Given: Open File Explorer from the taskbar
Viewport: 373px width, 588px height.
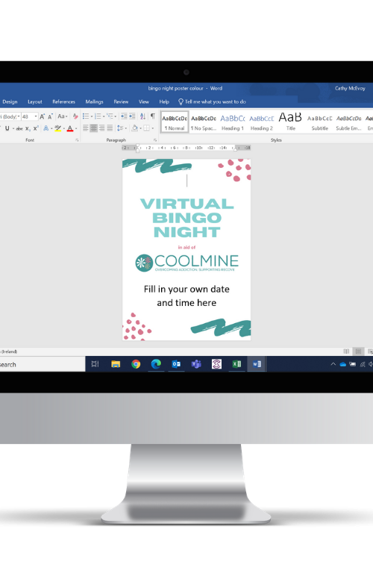Looking at the screenshot, I should [x=116, y=363].
